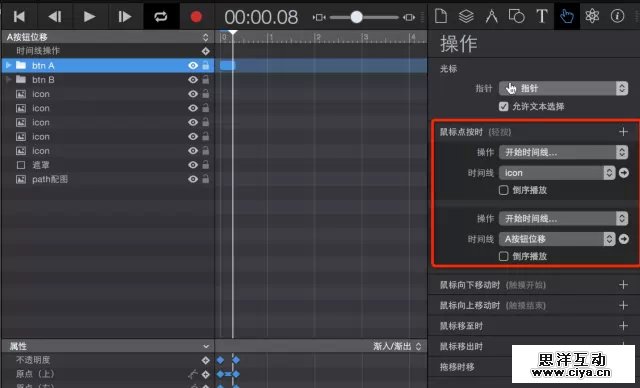Uncheck 允许文本选择 checkbox
This screenshot has width=640, height=388.
coord(504,106)
